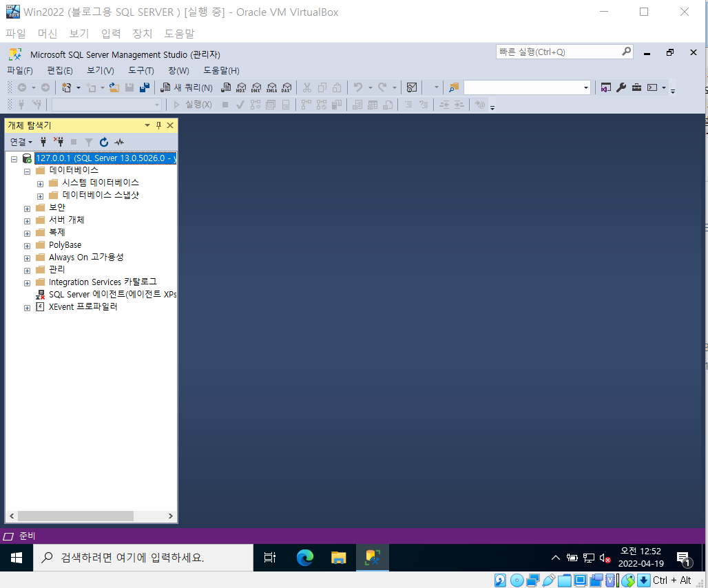This screenshot has width=708, height=588.
Task: Click the New Project dropdown arrow
Action: tap(78, 87)
